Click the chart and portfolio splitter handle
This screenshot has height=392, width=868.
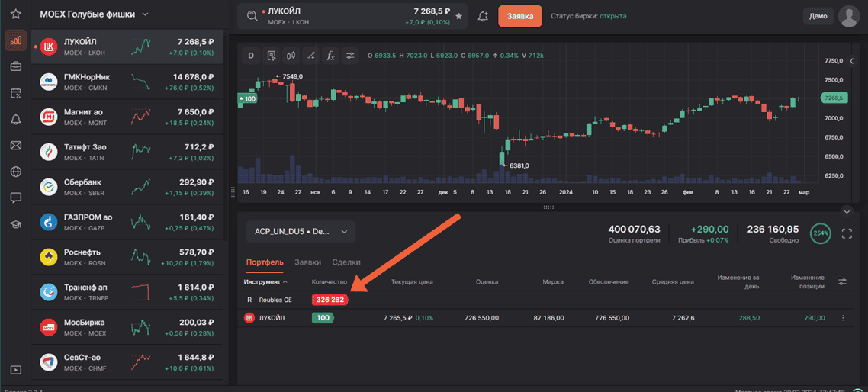548,207
